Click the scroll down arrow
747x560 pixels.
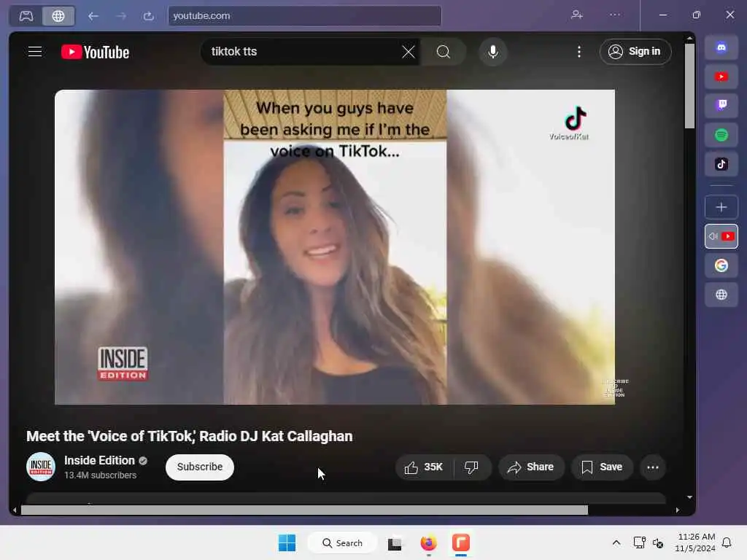[689, 497]
